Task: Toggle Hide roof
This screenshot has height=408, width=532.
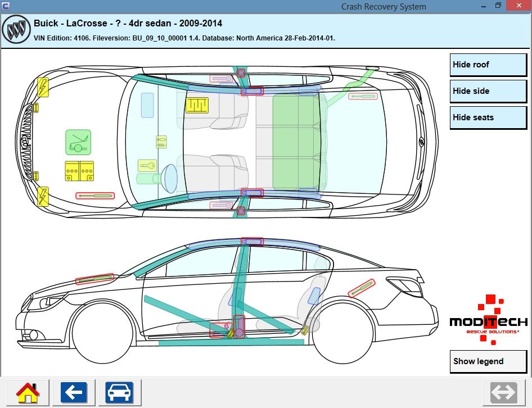Action: (x=487, y=65)
